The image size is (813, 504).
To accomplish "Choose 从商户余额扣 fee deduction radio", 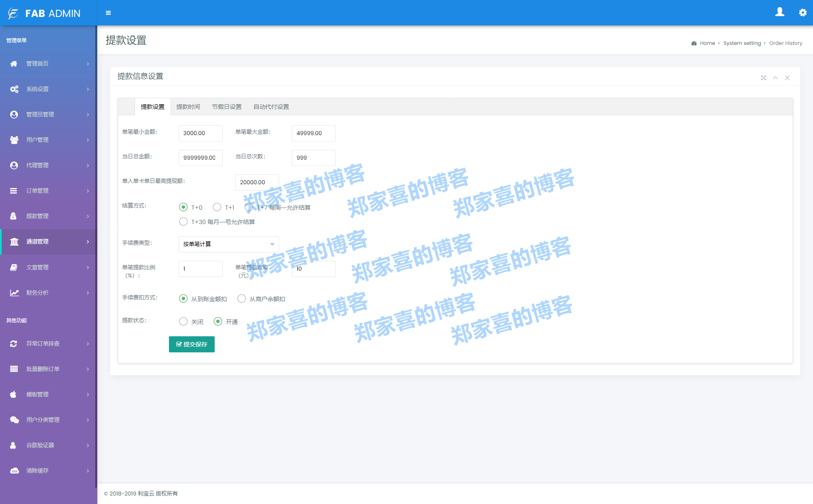I will pos(241,299).
